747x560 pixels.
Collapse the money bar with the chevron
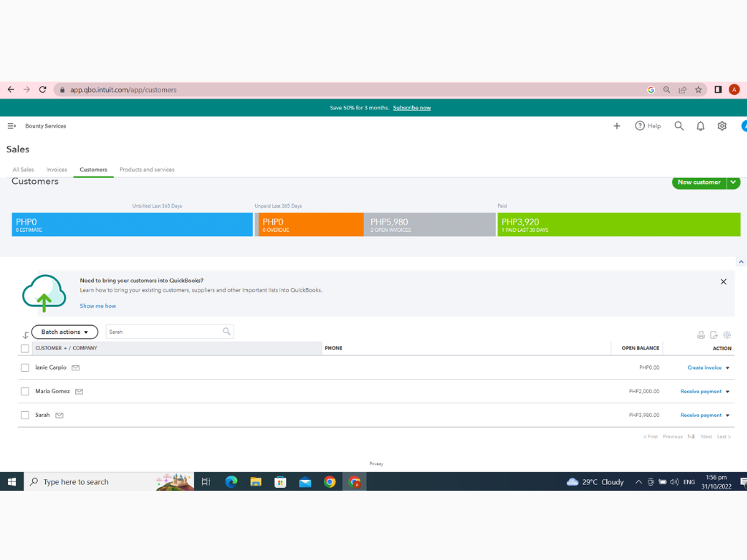(741, 262)
